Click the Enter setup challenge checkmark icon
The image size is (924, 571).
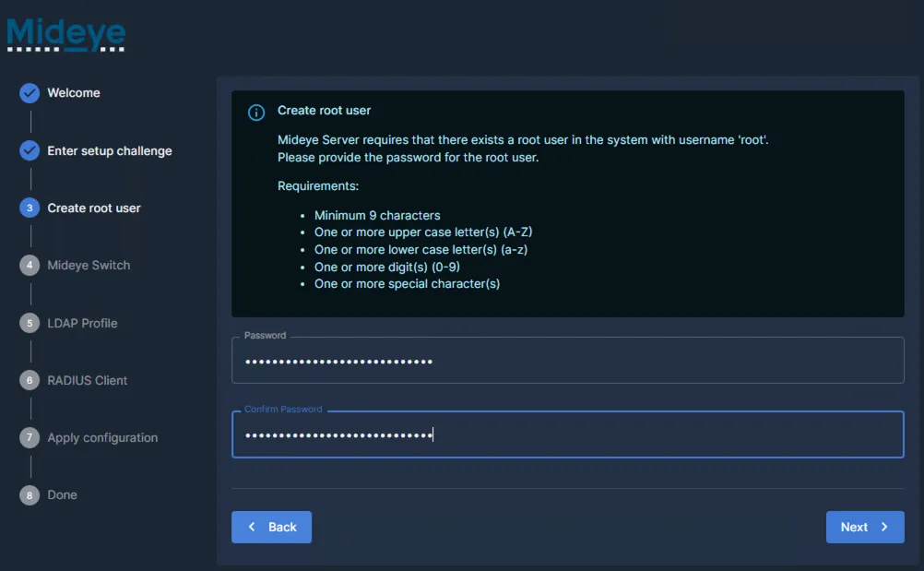(x=28, y=150)
